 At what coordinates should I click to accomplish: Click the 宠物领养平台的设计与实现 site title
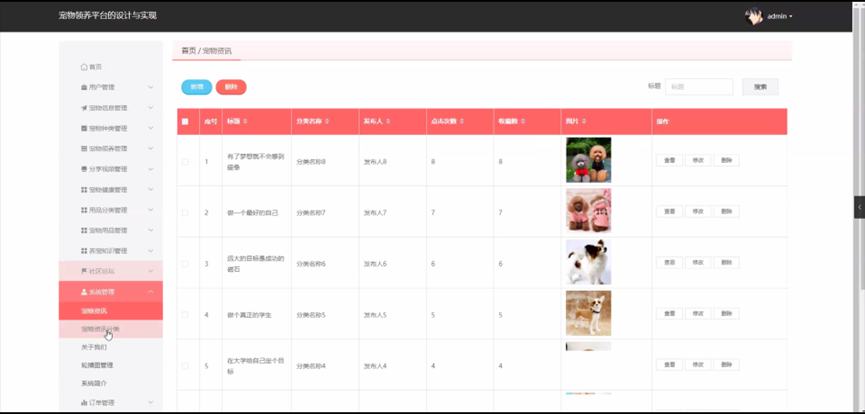[108, 15]
